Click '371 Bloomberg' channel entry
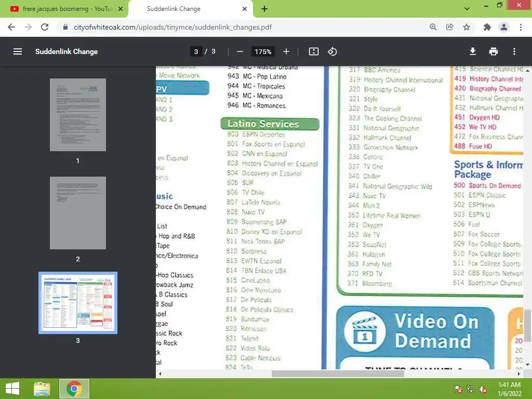Image resolution: width=532 pixels, height=399 pixels. [x=370, y=283]
